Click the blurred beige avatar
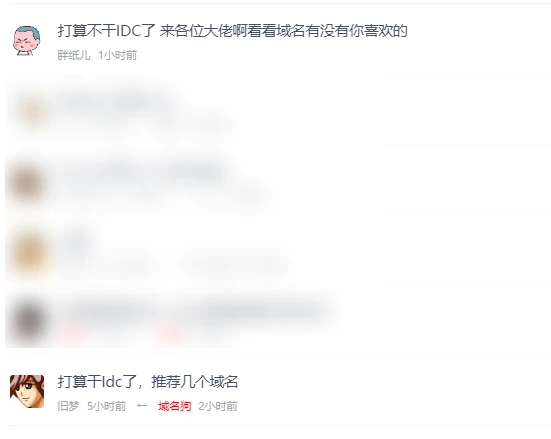 pyautogui.click(x=32, y=112)
